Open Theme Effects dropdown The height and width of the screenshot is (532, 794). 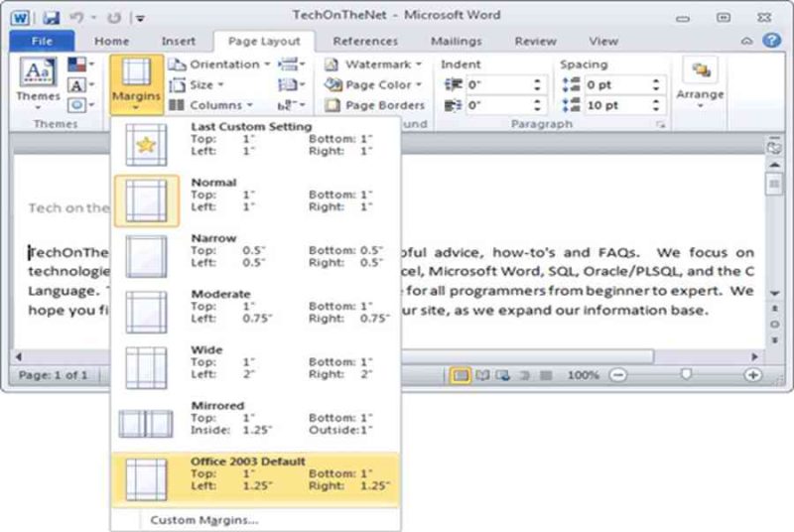[81, 105]
